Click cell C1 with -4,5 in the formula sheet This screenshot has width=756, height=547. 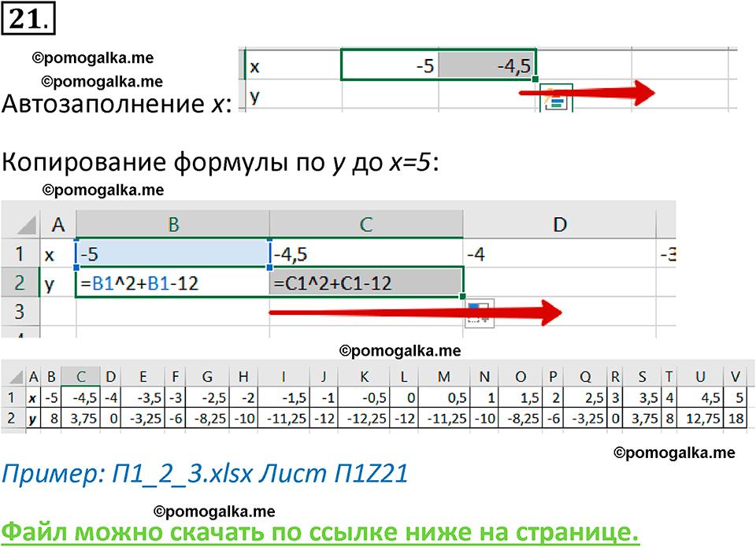point(366,253)
